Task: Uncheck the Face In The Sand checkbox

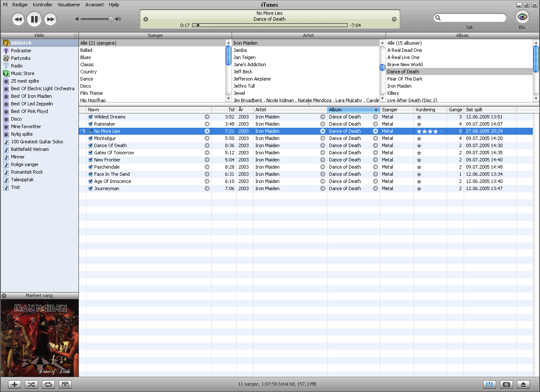Action: click(90, 174)
